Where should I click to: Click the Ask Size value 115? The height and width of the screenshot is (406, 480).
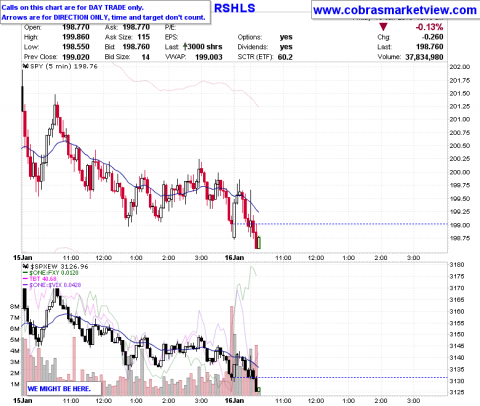144,37
